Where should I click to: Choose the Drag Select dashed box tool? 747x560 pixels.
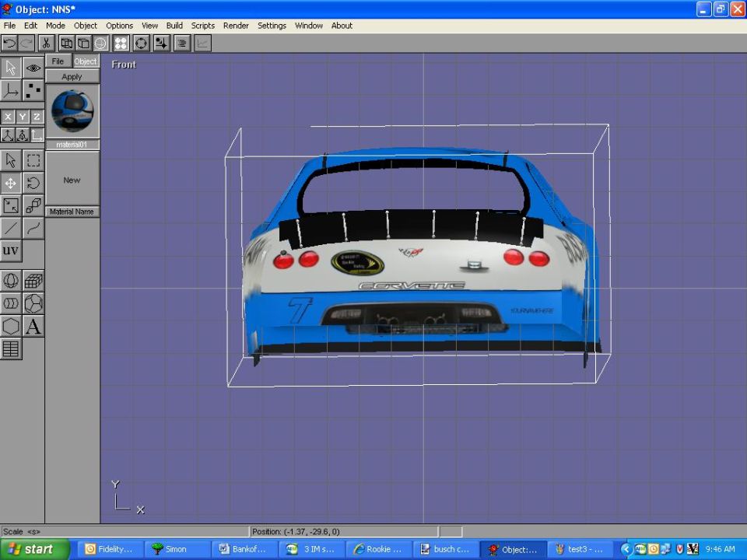pos(33,160)
